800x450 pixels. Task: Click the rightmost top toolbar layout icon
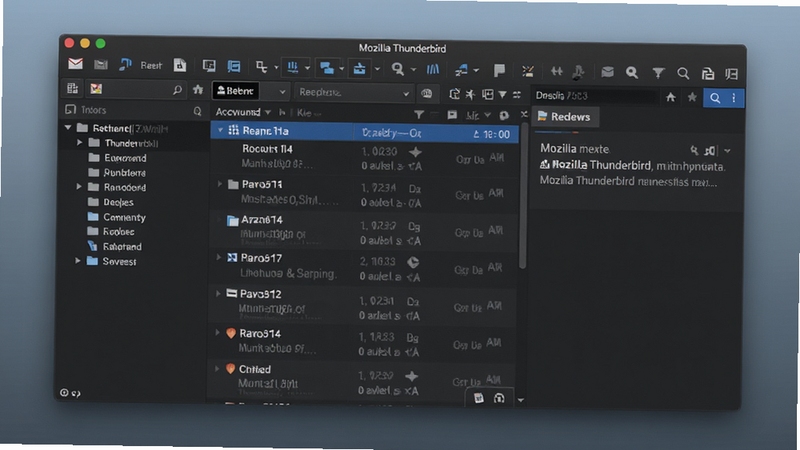click(731, 74)
